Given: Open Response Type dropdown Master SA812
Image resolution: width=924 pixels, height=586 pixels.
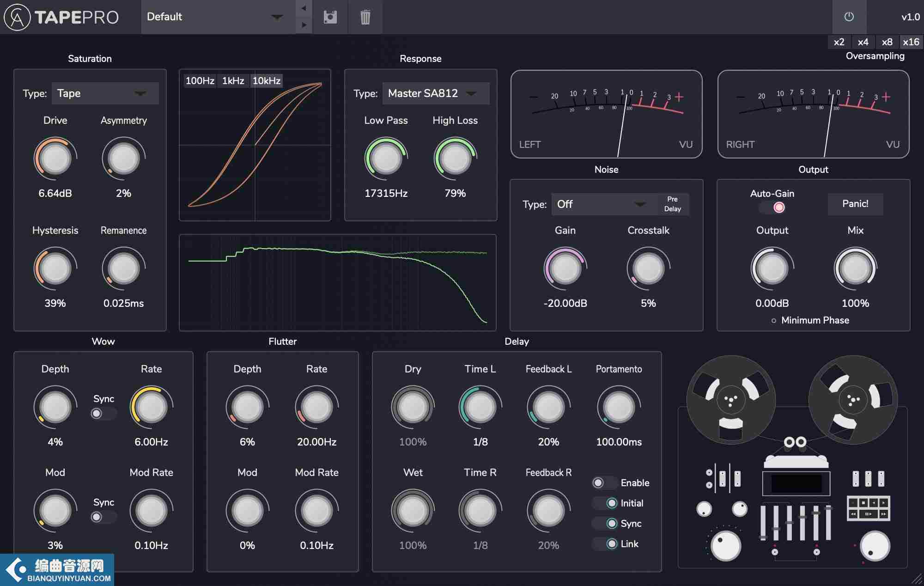Looking at the screenshot, I should 436,93.
